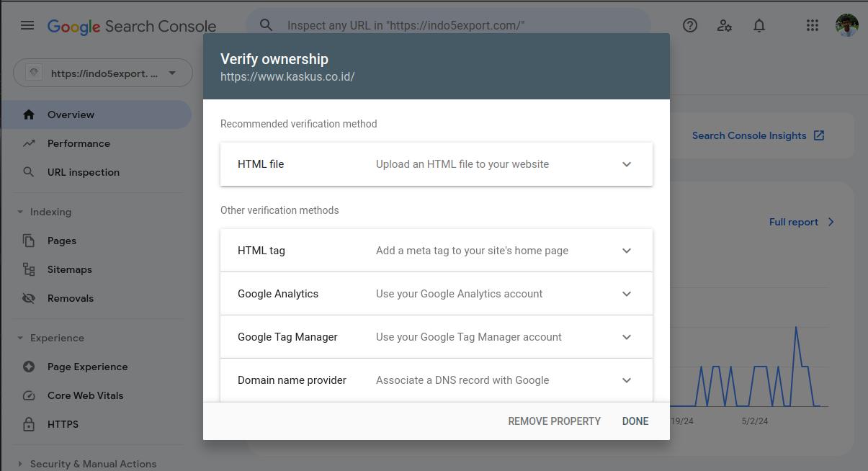Click the 'Other verification methods' heading
The width and height of the screenshot is (868, 471).
tap(279, 210)
